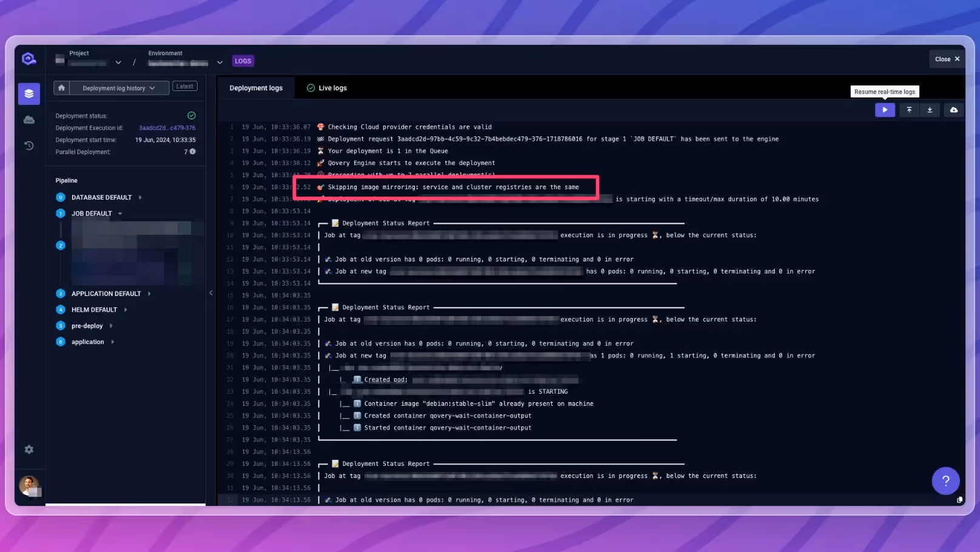Image resolution: width=980 pixels, height=552 pixels.
Task: Click log line about debian:stable-slim container image
Action: [x=479, y=404]
